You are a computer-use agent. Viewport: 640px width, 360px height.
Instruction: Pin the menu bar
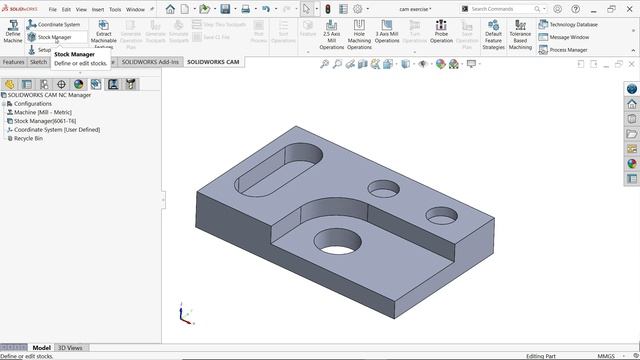[x=152, y=9]
